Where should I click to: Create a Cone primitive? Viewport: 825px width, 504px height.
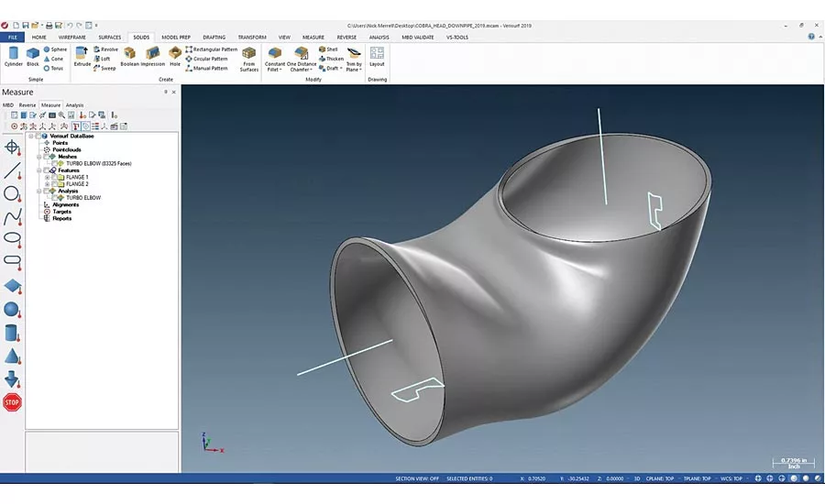[53, 59]
